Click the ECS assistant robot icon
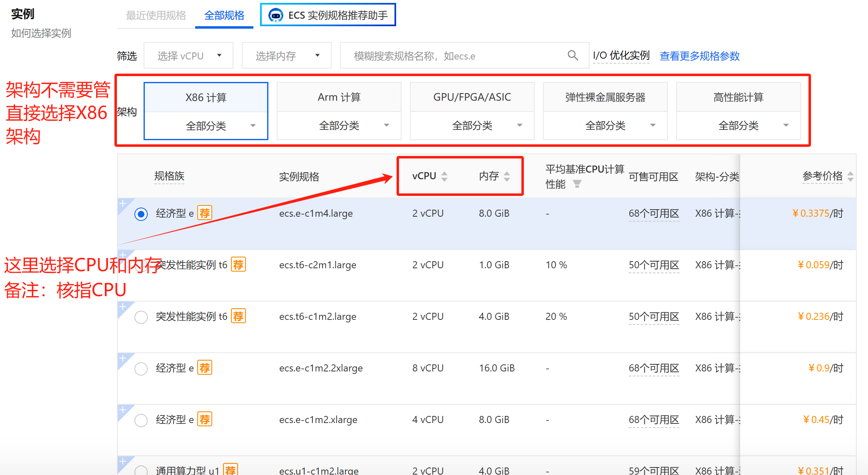The image size is (868, 475). (x=275, y=15)
